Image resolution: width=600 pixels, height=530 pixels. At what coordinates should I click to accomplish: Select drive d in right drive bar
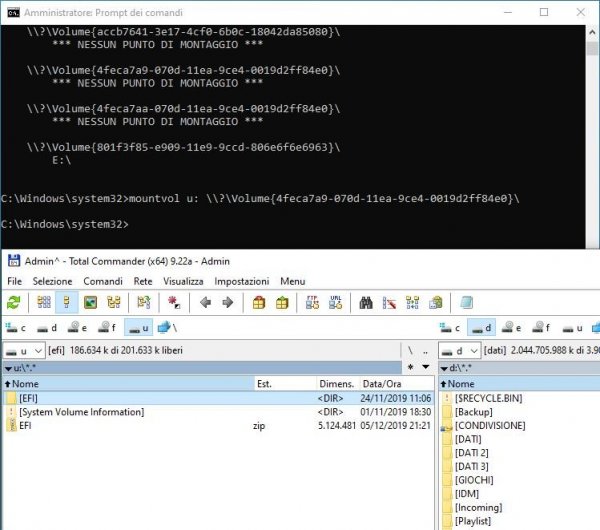point(482,328)
